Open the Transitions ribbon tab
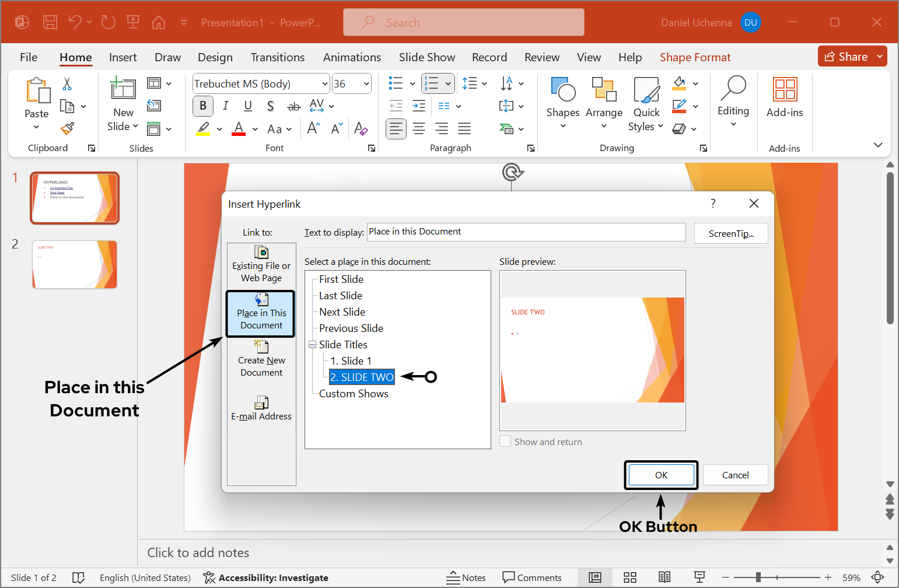The width and height of the screenshot is (899, 588). pyautogui.click(x=277, y=57)
